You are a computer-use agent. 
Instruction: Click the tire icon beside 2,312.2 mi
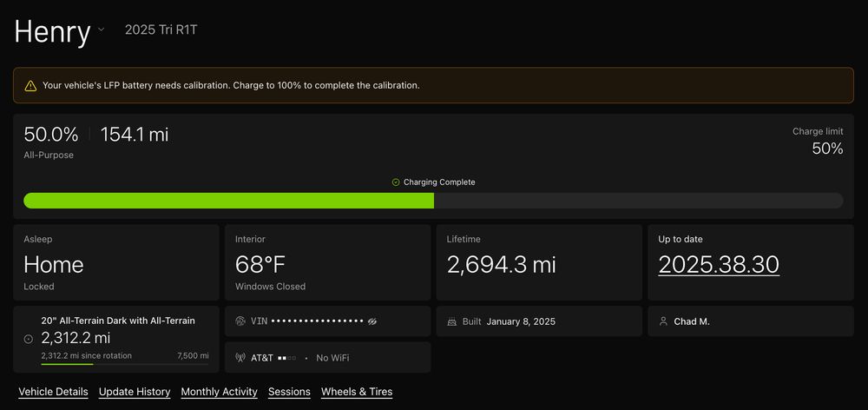click(29, 338)
